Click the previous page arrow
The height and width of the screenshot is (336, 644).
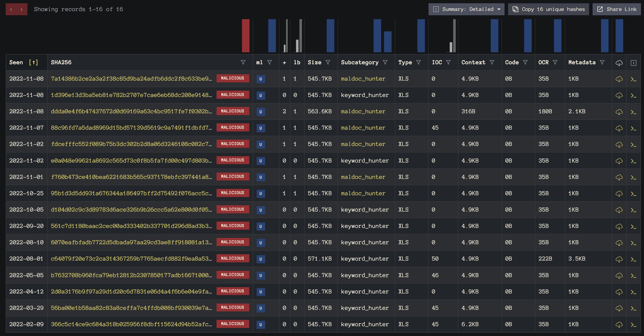pos(11,10)
